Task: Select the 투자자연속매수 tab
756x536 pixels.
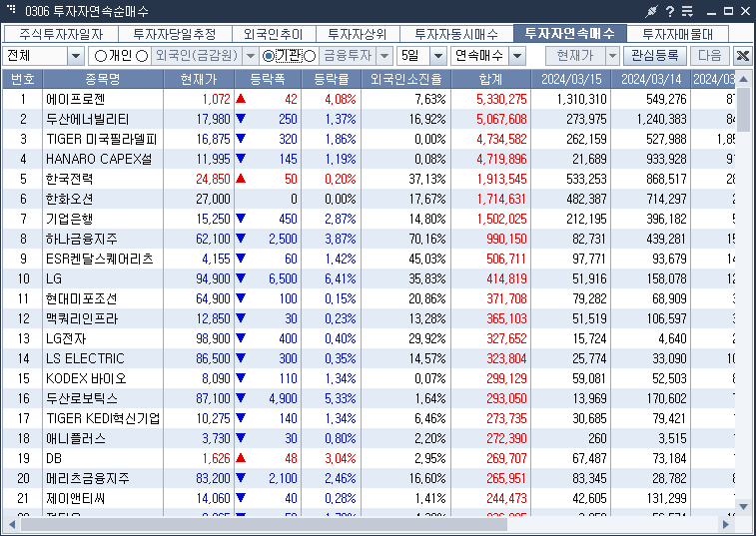Action: pyautogui.click(x=570, y=33)
